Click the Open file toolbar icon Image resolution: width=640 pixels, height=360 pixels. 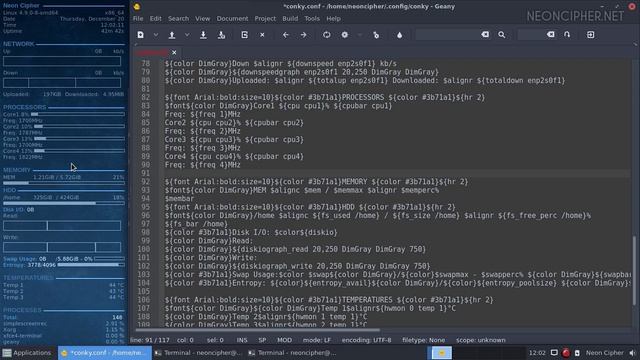172,35
